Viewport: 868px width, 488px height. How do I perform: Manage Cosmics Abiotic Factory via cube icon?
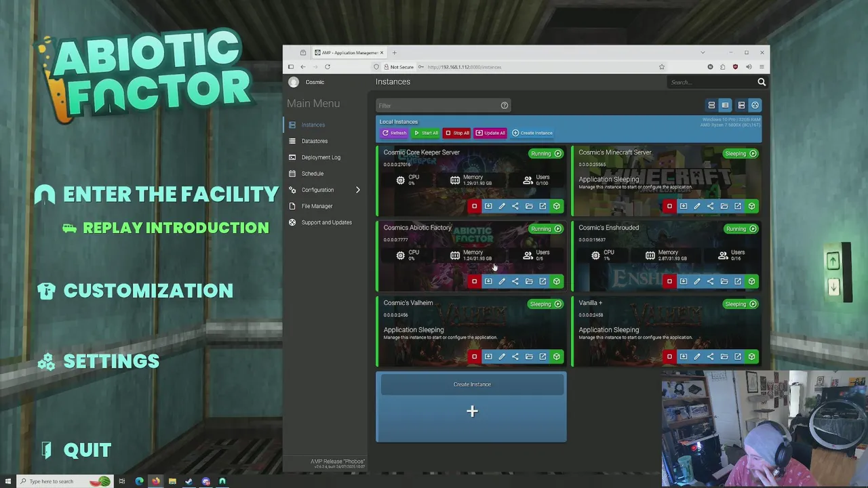556,281
